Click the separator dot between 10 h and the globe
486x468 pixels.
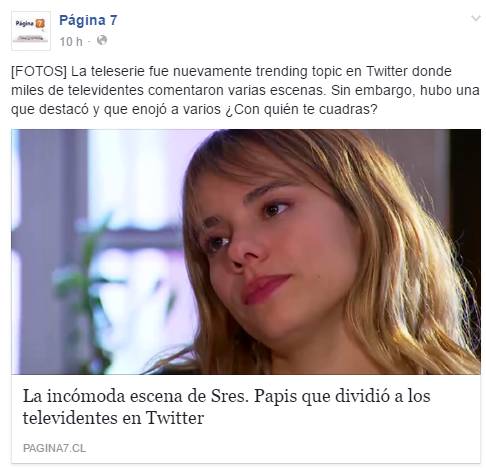tap(89, 42)
